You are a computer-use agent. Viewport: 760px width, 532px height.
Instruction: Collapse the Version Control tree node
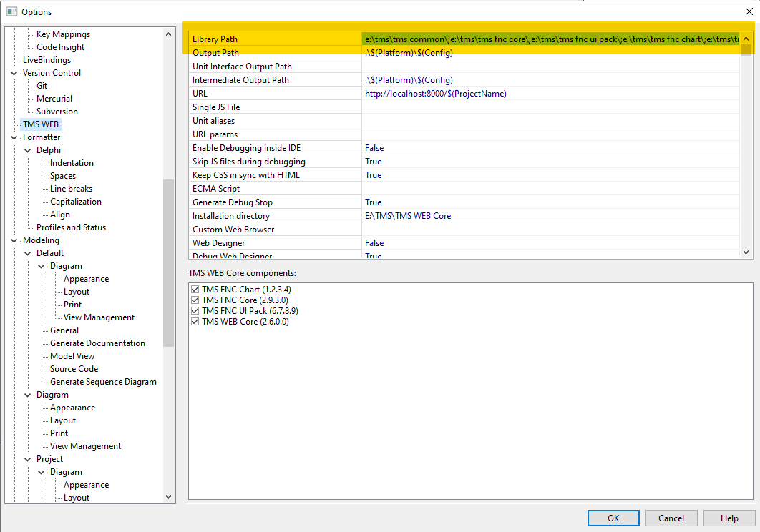click(x=14, y=73)
